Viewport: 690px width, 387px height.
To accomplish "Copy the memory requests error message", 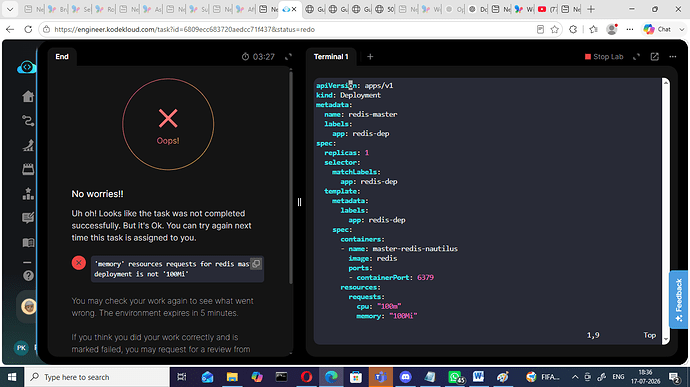I will [x=256, y=264].
